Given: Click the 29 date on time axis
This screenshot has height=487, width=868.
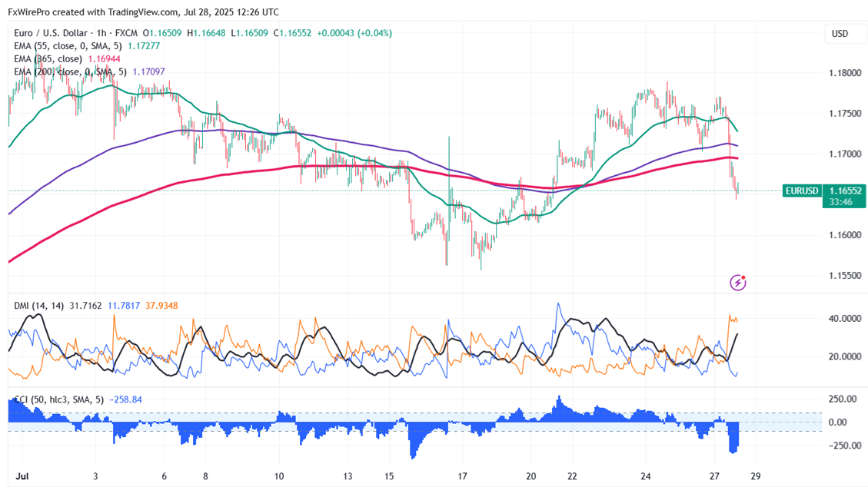Looking at the screenshot, I should [756, 476].
